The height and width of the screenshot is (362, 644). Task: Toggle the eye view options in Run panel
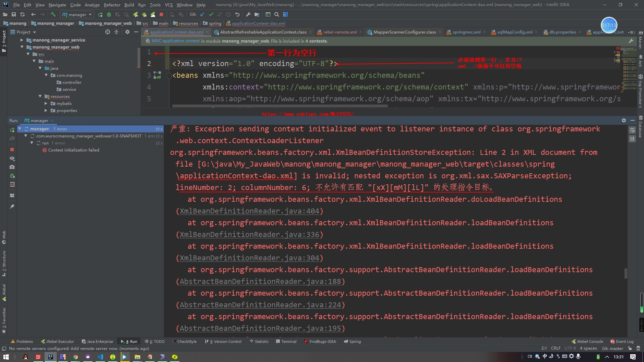click(x=12, y=158)
